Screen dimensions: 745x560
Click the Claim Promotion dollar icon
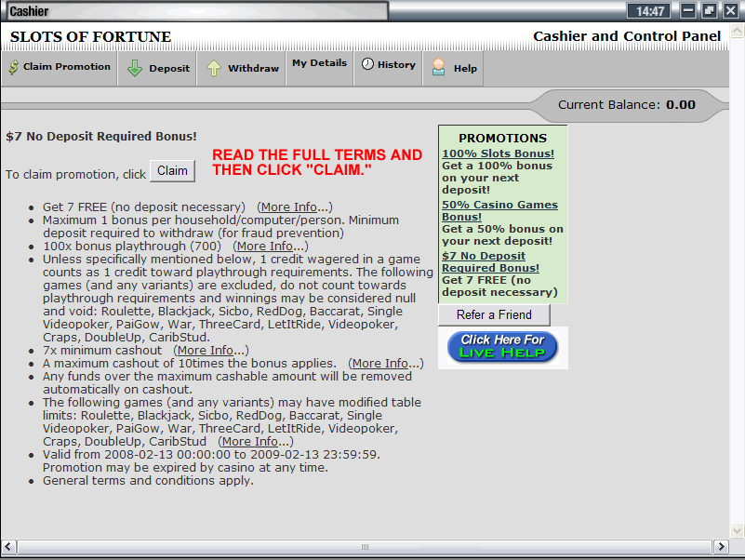tap(13, 68)
